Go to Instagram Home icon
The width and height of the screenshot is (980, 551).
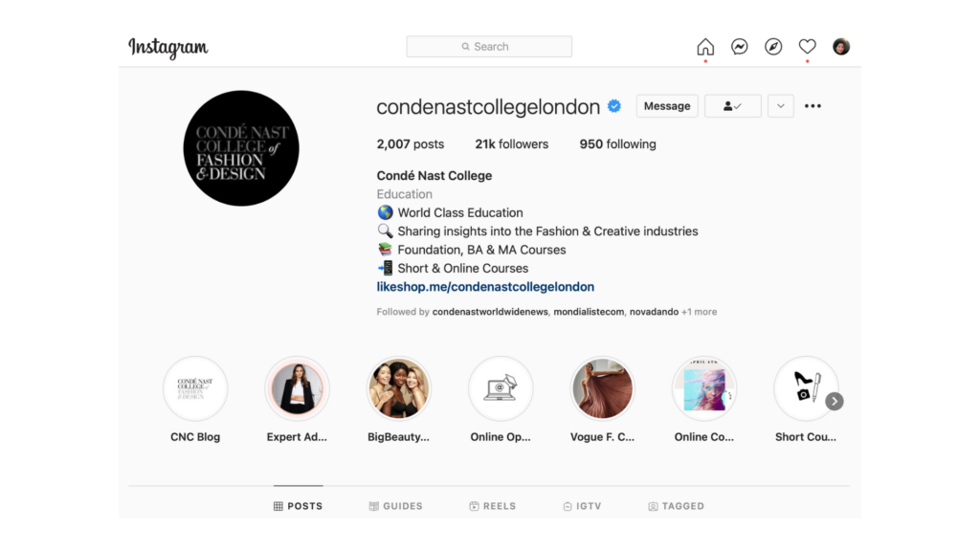pos(705,47)
